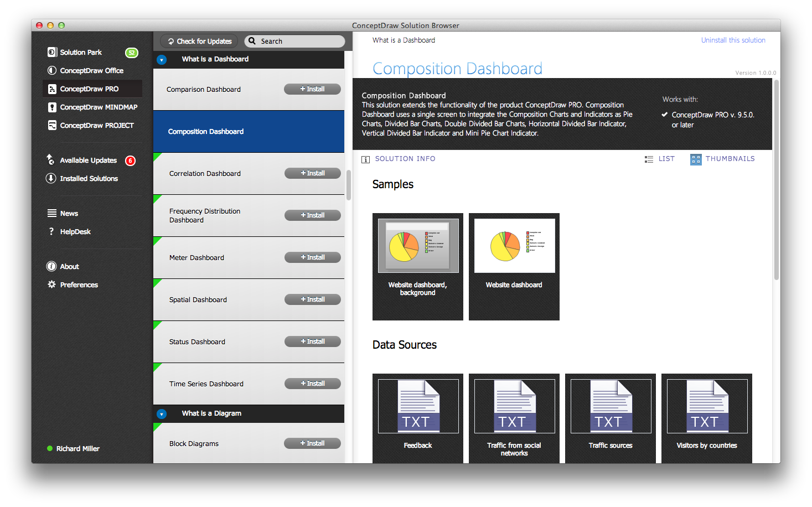The height and width of the screenshot is (507, 812).
Task: Install Meter Dashboard
Action: pos(313,257)
